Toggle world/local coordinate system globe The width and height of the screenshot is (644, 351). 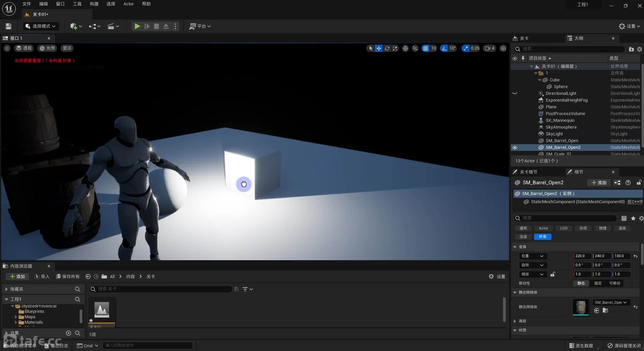coord(405,48)
